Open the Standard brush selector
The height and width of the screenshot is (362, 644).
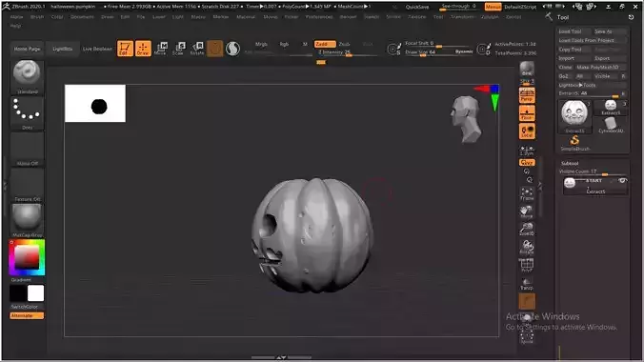coord(27,77)
